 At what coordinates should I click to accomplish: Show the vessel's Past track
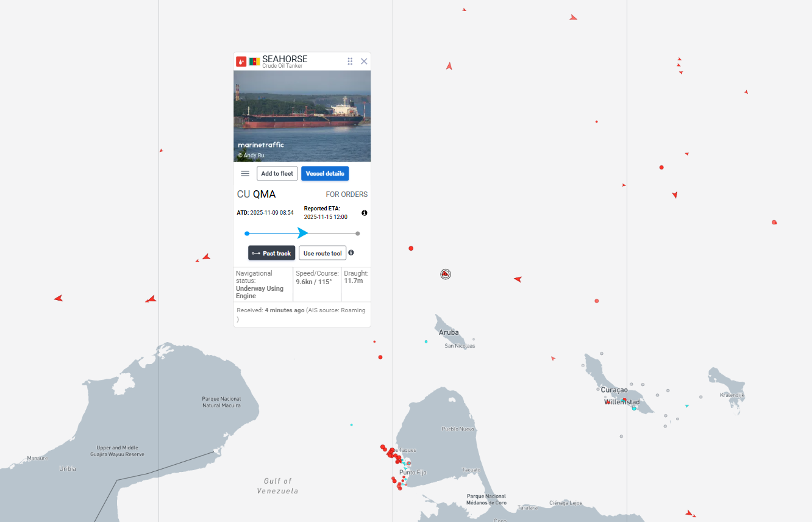coord(272,253)
